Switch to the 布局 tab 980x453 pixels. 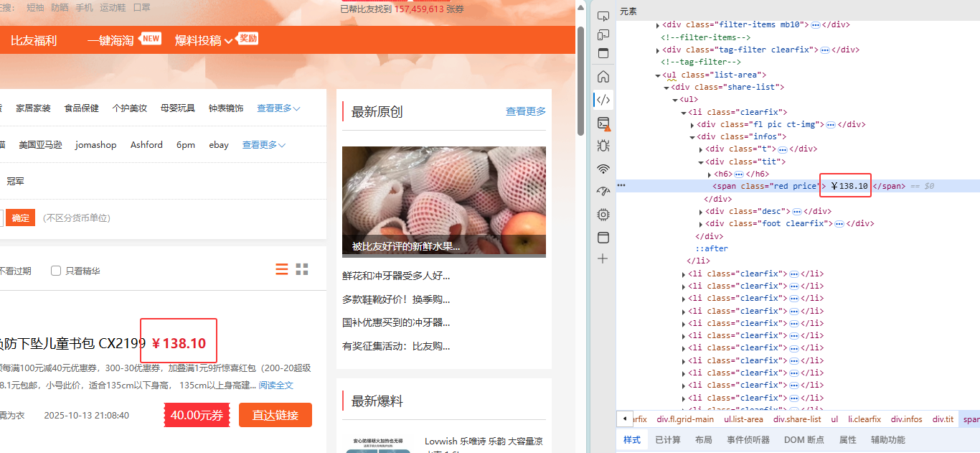(704, 440)
